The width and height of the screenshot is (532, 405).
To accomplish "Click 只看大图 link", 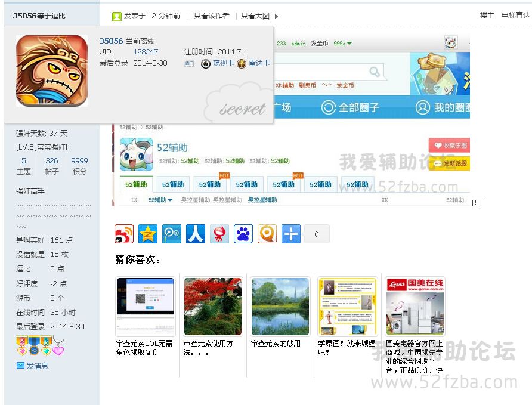I will click(255, 16).
